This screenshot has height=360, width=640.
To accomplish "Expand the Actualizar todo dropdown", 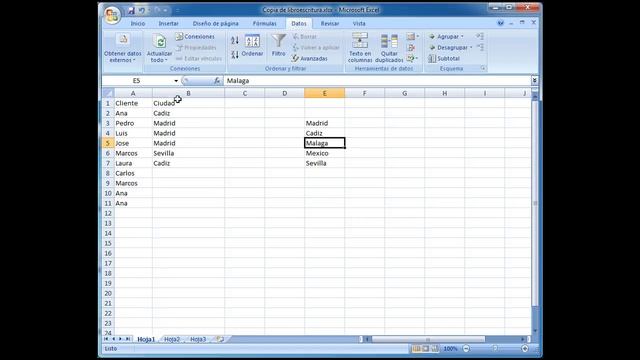I will pos(166,60).
